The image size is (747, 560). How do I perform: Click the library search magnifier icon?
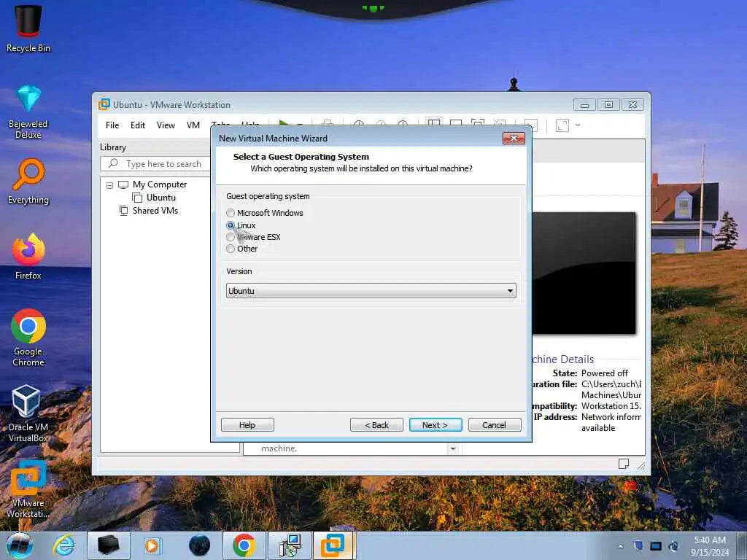(x=113, y=163)
